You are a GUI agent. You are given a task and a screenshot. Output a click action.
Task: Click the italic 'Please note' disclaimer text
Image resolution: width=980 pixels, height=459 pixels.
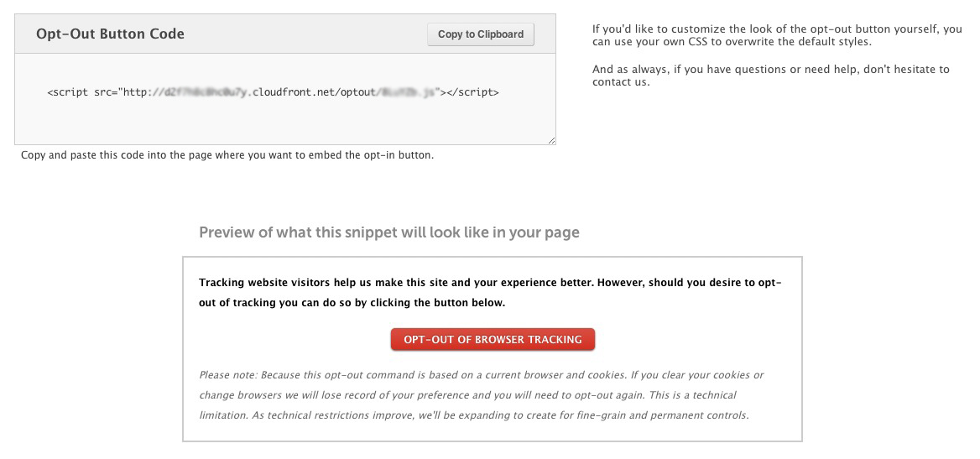(x=481, y=375)
